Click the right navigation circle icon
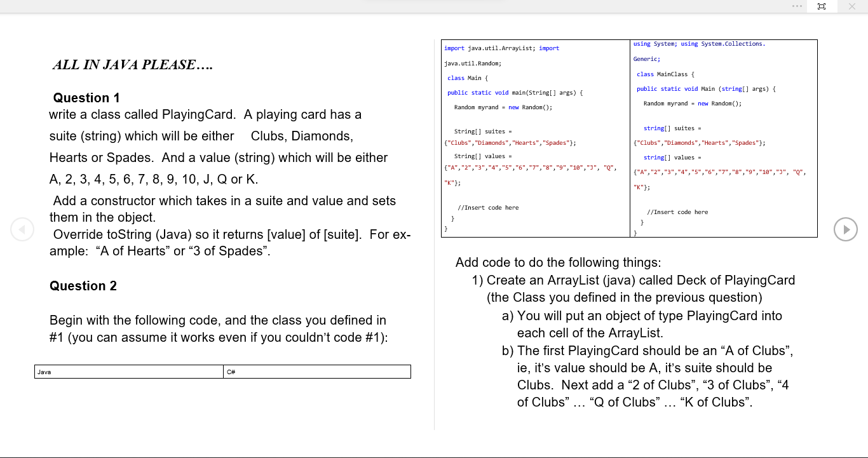Viewport: 868px width, 458px height. tap(845, 229)
